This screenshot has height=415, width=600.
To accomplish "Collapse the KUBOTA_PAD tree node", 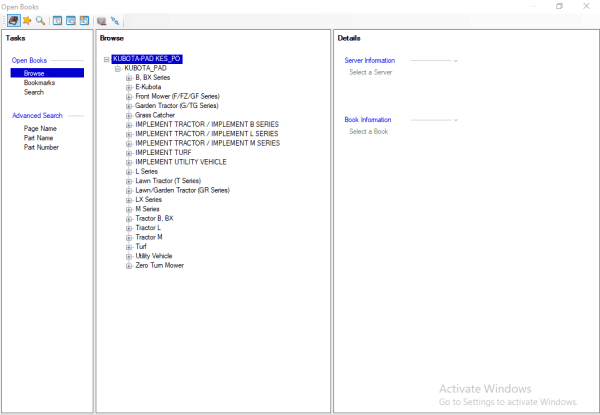I will click(x=118, y=69).
